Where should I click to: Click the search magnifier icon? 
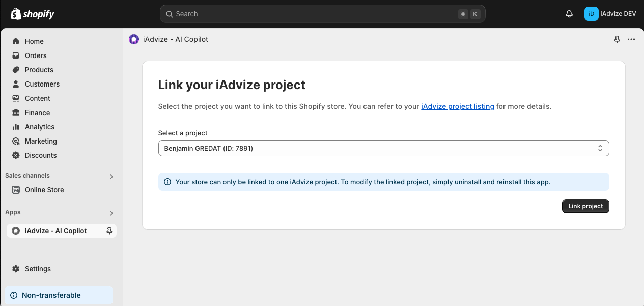[x=170, y=14]
